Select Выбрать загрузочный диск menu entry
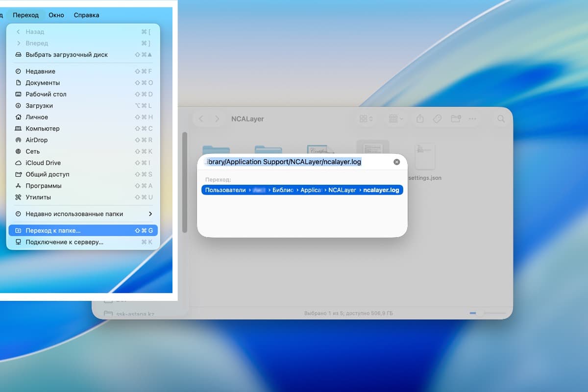Viewport: 588px width, 392px height. 84,55
